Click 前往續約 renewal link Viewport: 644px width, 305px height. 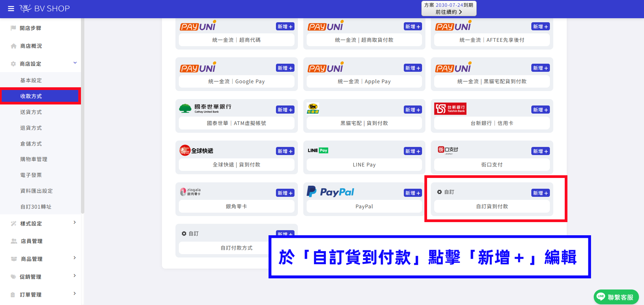tap(449, 12)
